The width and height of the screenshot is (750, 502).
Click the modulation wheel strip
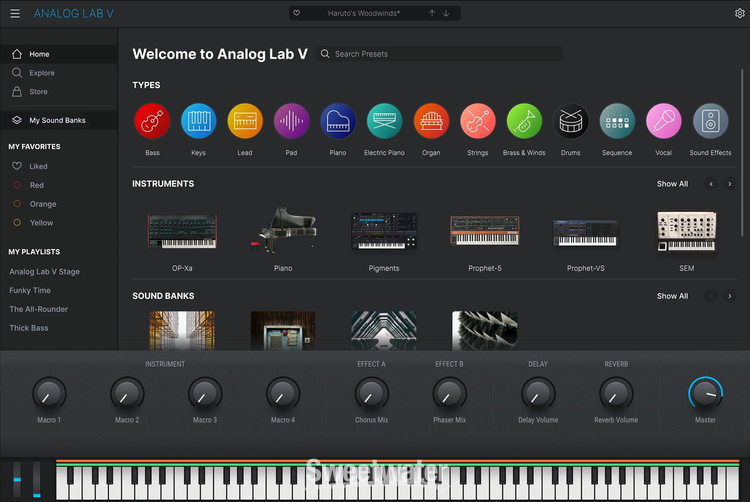(x=37, y=479)
